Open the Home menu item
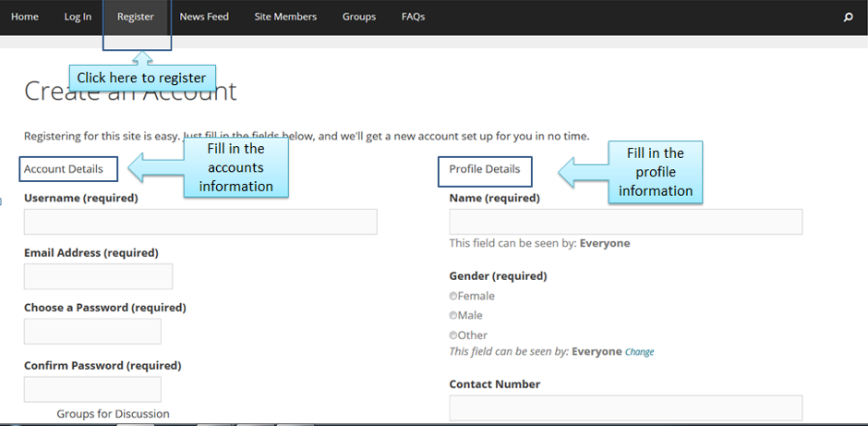868x426 pixels. [x=25, y=17]
